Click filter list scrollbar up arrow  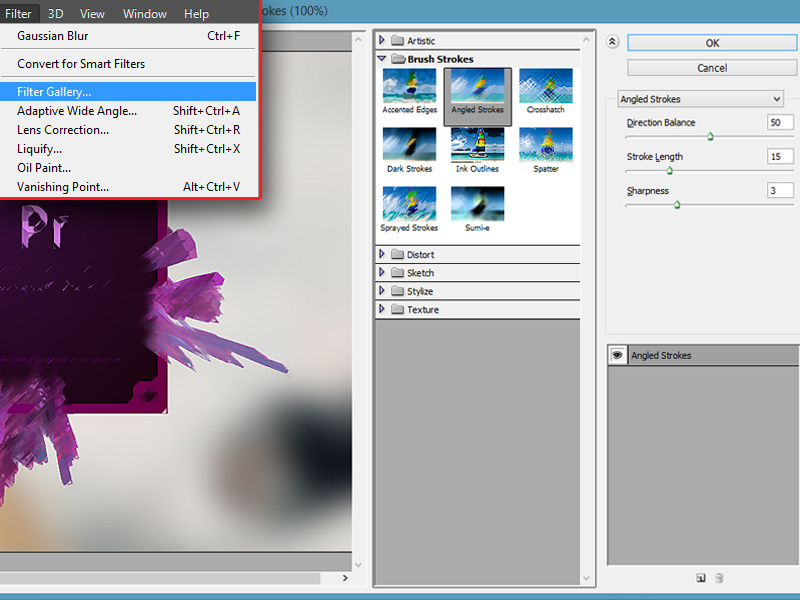(x=586, y=39)
